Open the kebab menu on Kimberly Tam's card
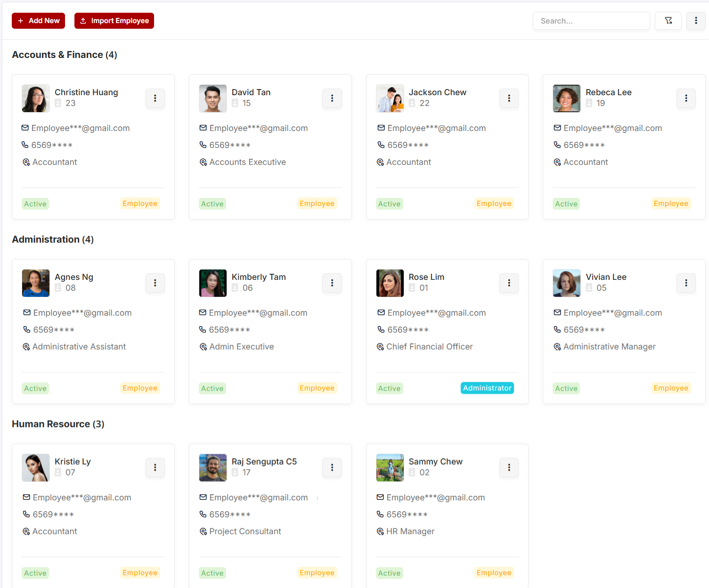709x588 pixels. click(332, 283)
